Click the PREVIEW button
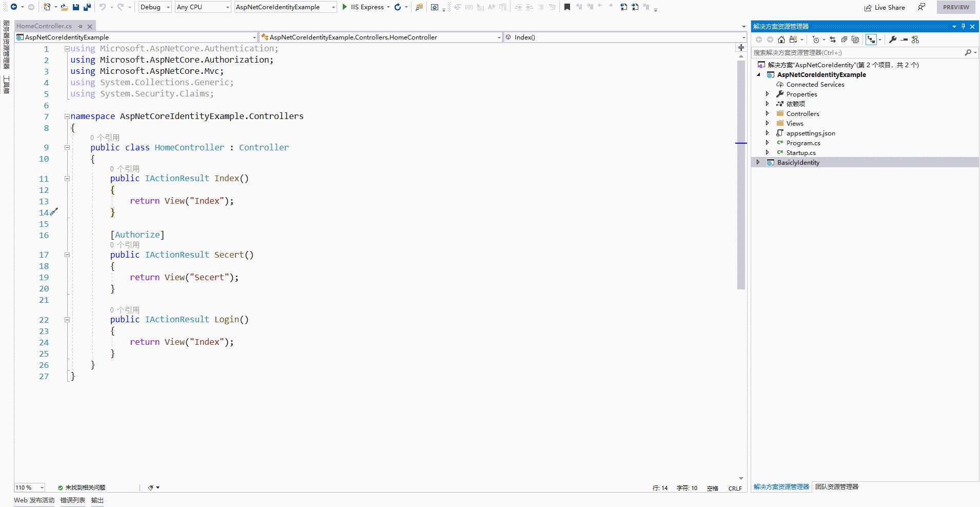This screenshot has width=980, height=507. coord(955,7)
